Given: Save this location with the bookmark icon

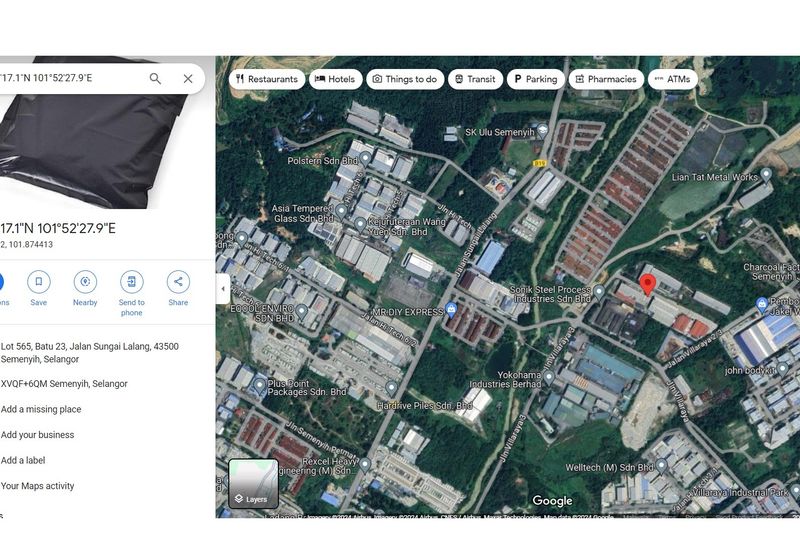Looking at the screenshot, I should 38,282.
